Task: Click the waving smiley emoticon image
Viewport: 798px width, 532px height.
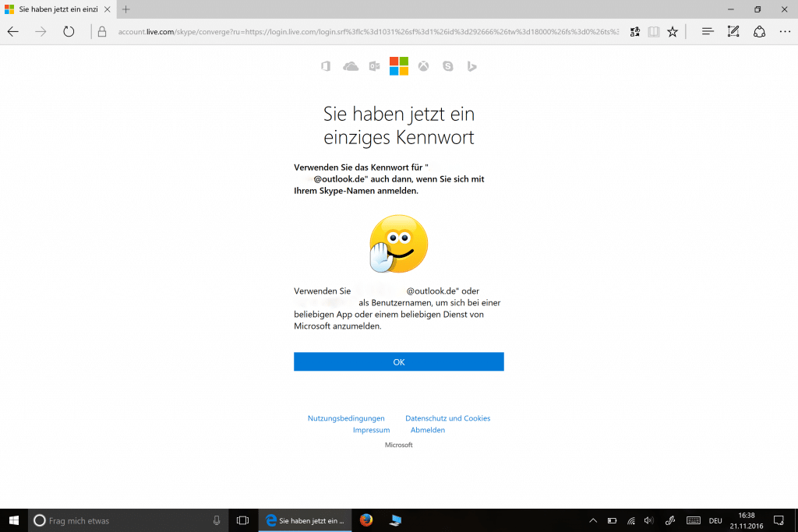Action: [399, 244]
